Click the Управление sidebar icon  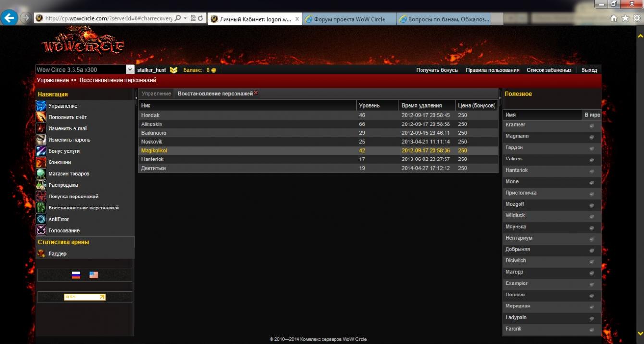tap(41, 106)
